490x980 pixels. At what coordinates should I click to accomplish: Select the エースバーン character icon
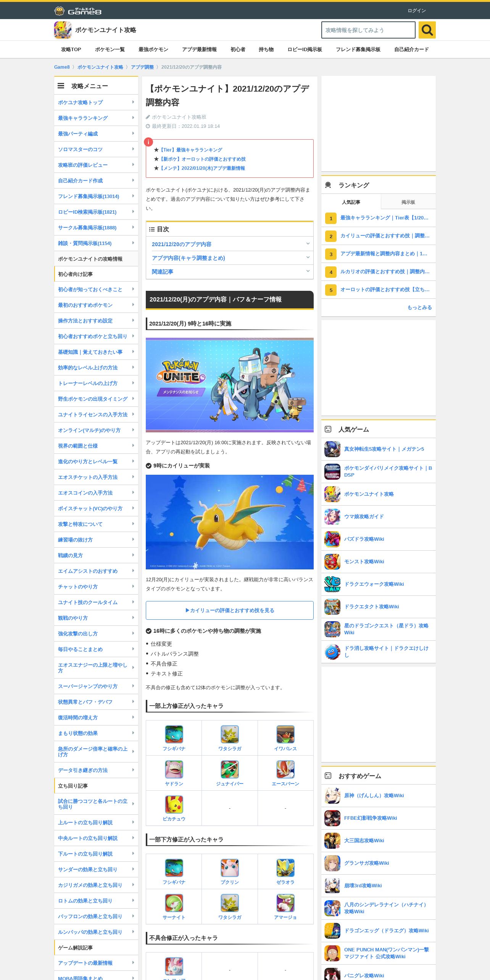[x=285, y=769]
